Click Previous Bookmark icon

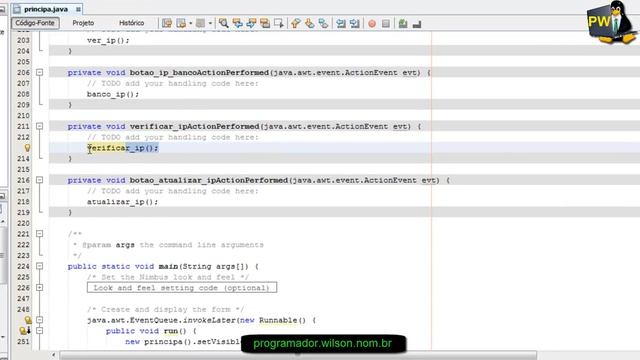[x=296, y=23]
